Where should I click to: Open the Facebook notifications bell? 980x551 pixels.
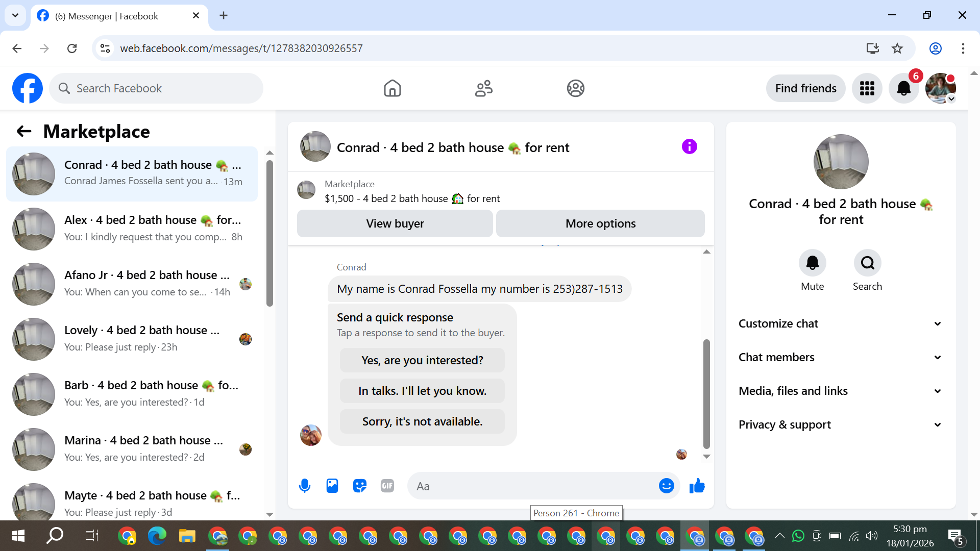(x=903, y=88)
